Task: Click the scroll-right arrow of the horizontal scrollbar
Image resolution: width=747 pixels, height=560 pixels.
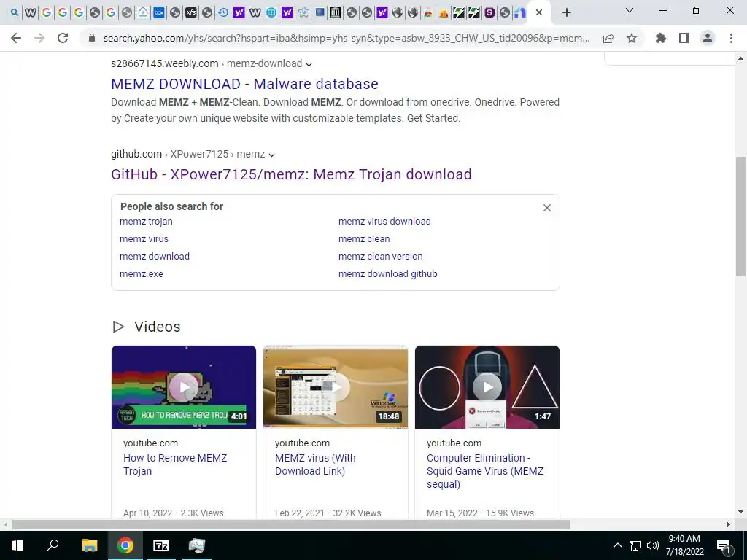Action: (729, 525)
